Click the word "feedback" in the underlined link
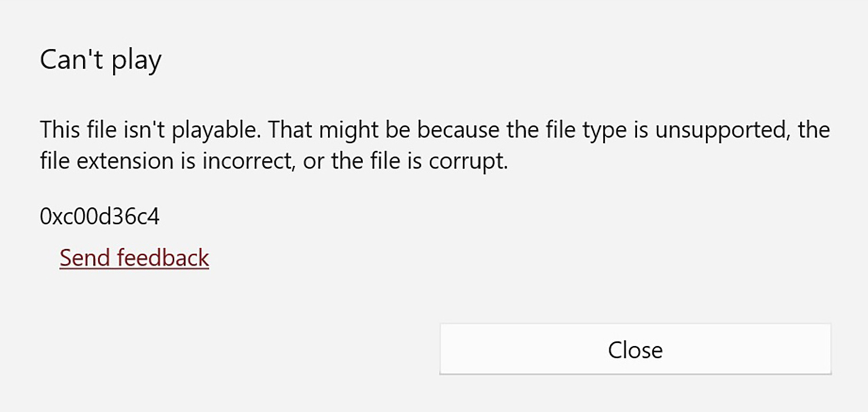The image size is (868, 412). click(163, 258)
